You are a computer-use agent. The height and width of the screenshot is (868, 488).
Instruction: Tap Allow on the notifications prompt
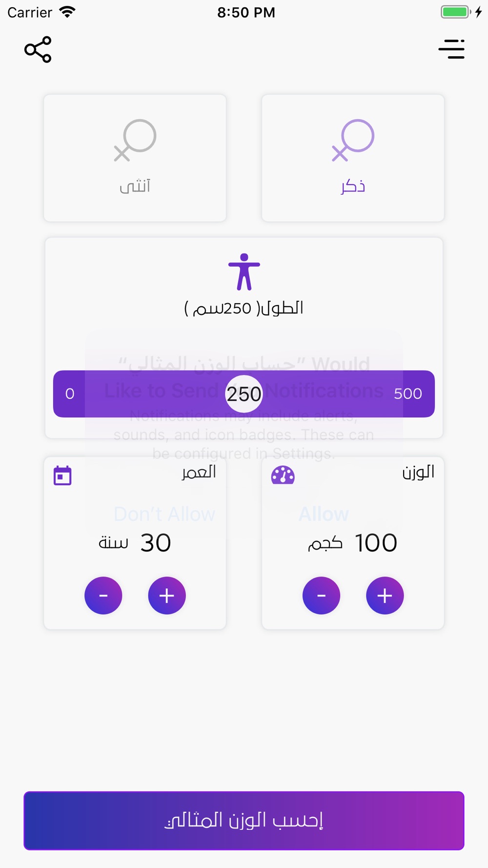click(x=324, y=514)
